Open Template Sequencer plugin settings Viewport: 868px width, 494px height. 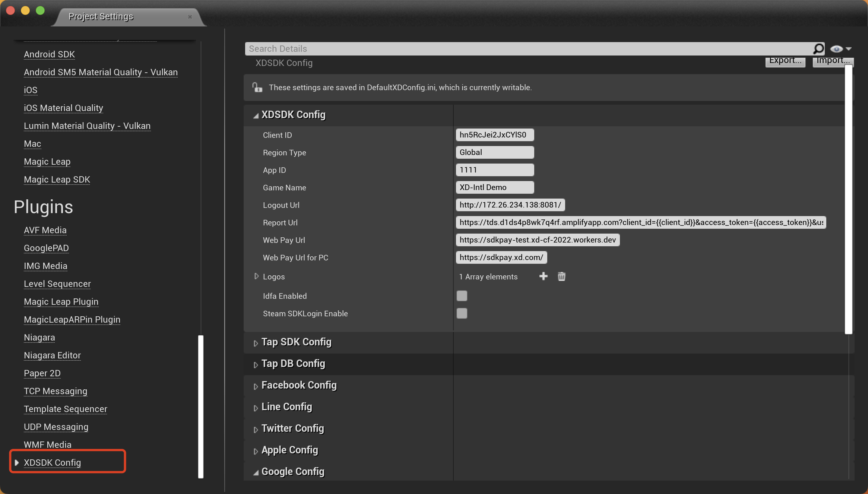[66, 409]
